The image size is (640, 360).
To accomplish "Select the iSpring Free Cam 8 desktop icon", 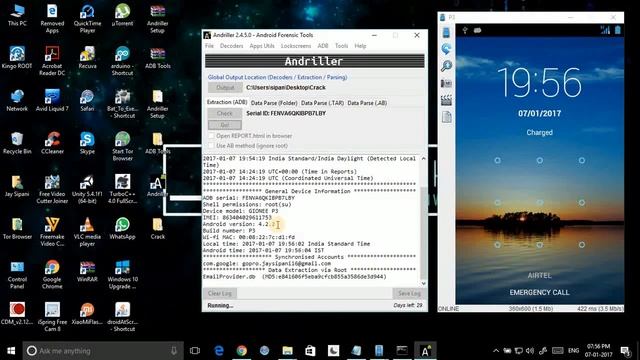I will tap(52, 317).
